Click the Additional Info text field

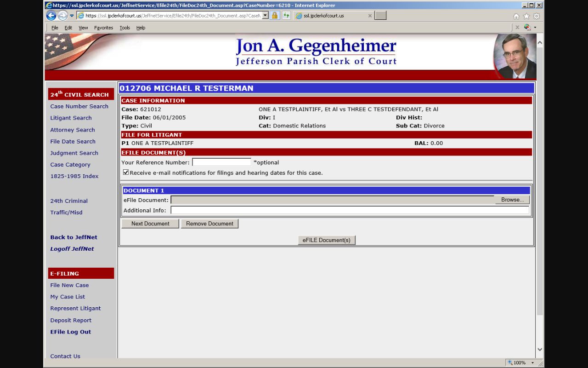pyautogui.click(x=350, y=210)
